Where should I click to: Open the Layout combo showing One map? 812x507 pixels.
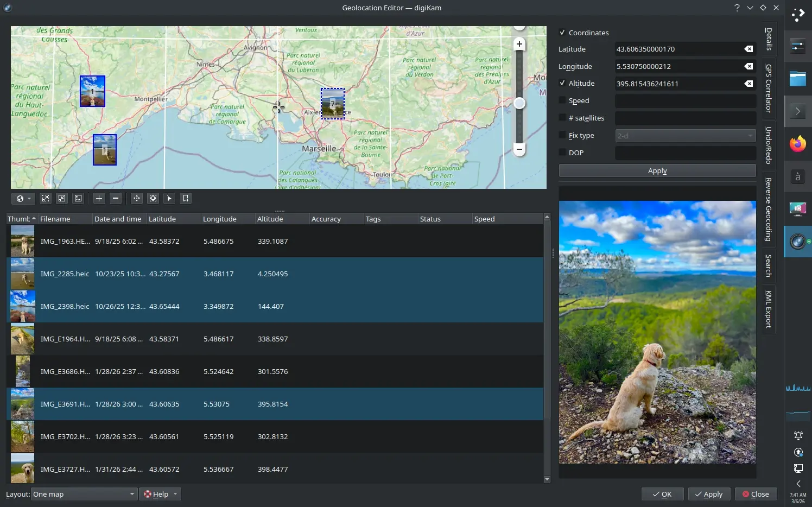coord(83,494)
